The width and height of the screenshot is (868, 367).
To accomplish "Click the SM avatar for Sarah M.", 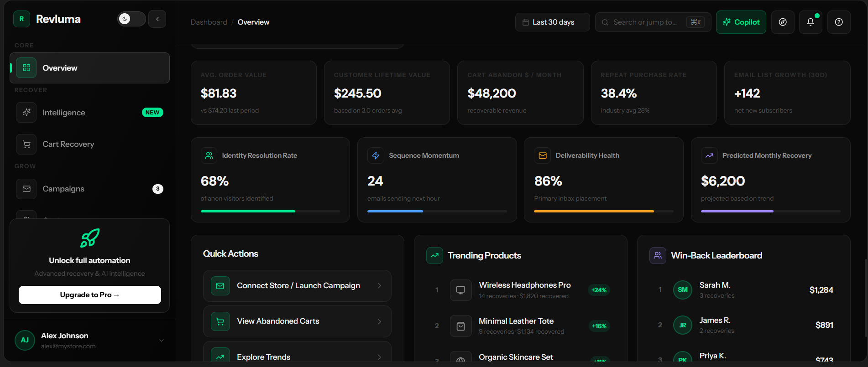I will click(x=682, y=289).
